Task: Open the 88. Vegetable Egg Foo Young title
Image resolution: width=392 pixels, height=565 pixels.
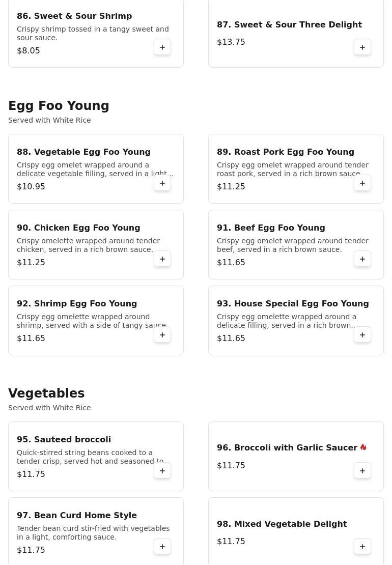Action: click(83, 152)
